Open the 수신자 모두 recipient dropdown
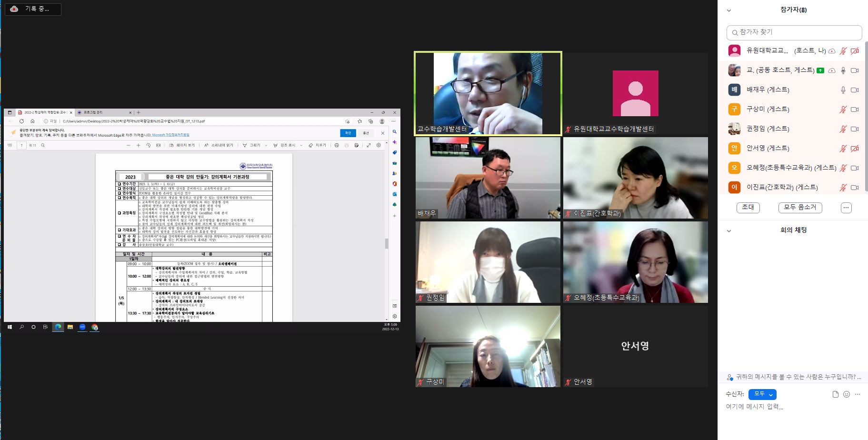This screenshot has height=440, width=868. 762,394
